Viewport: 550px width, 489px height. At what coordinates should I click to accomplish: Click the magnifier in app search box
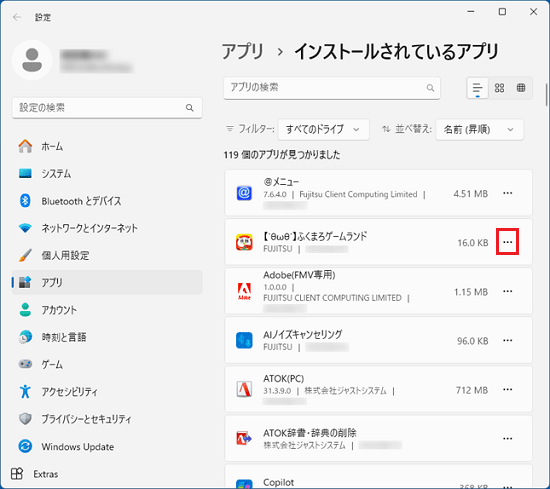coord(430,88)
